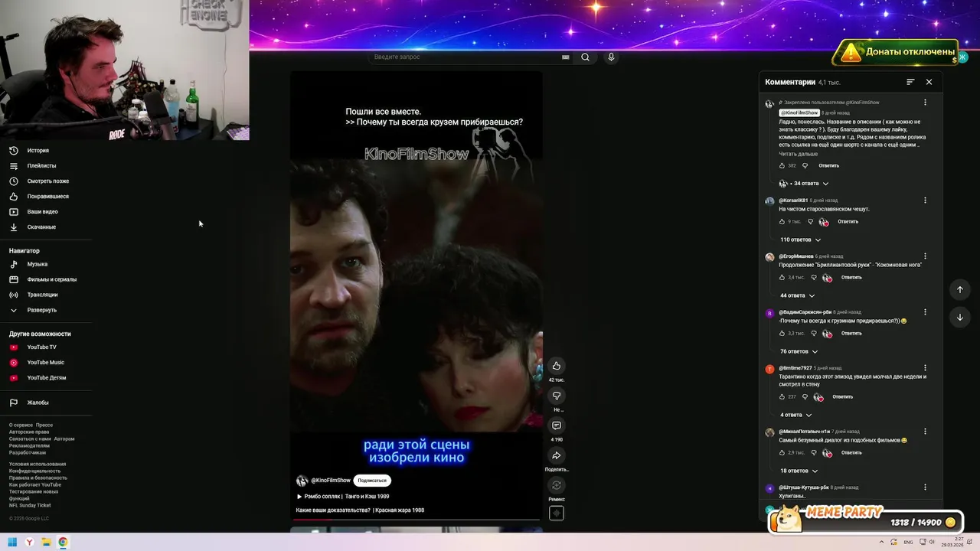Dislike @timtime7927's comment
This screenshot has width=980, height=551.
pos(805,396)
